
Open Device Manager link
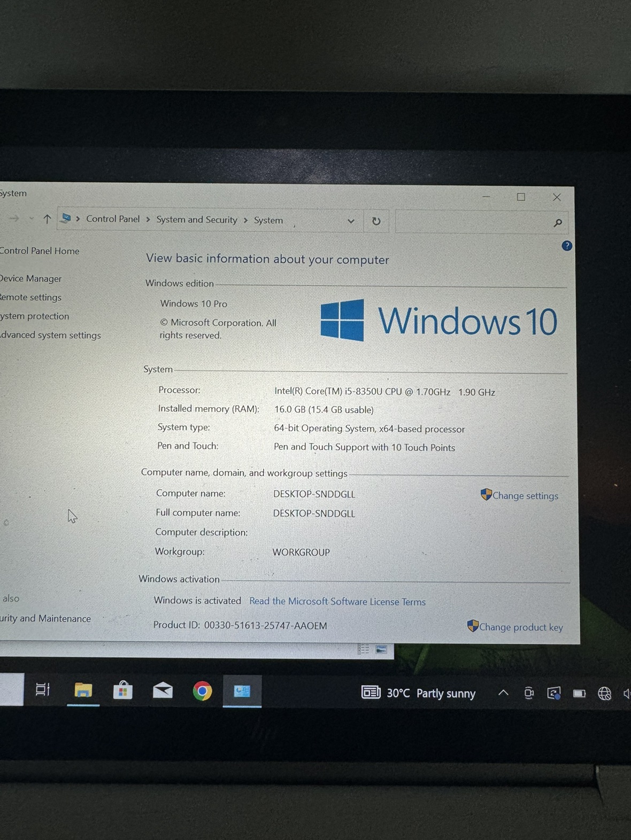30,278
